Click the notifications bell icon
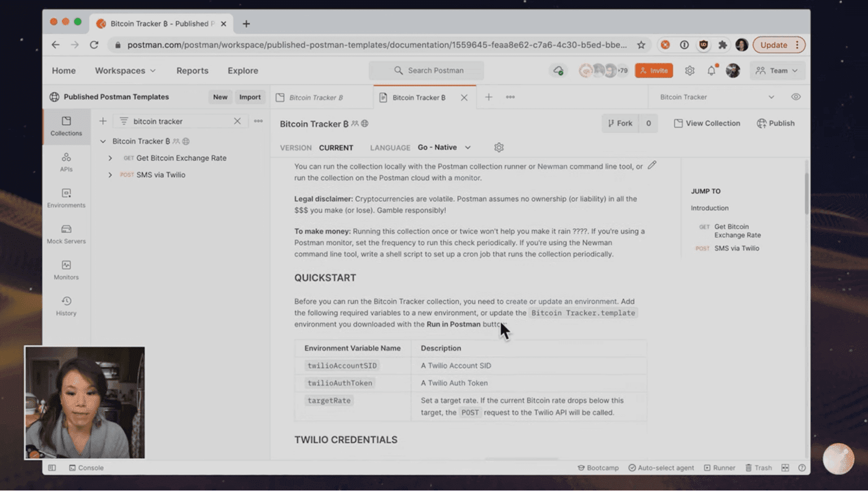Screen dimensions: 868x491 (x=711, y=71)
